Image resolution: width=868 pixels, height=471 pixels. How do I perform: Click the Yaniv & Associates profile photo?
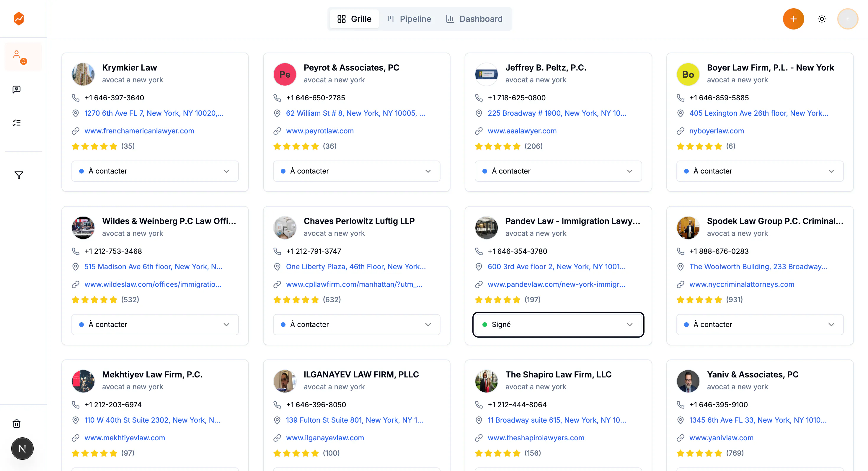tap(688, 381)
